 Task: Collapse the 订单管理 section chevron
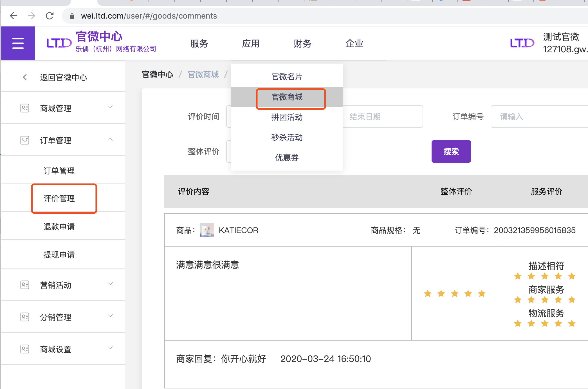pos(110,139)
